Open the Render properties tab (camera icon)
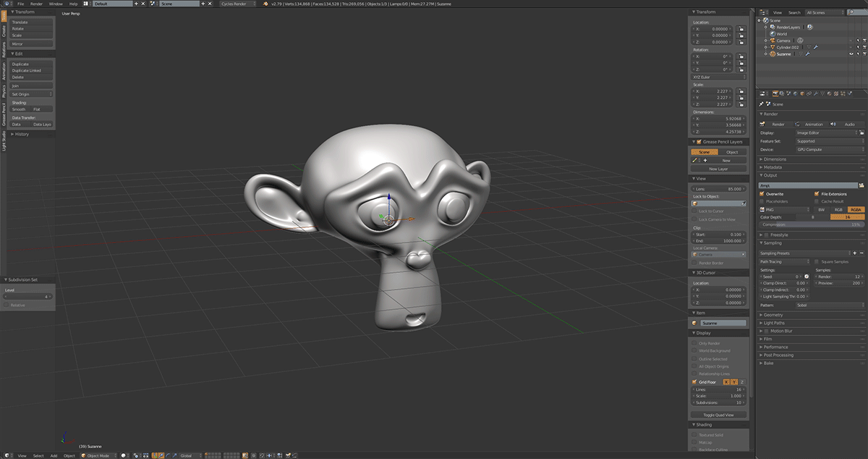 pos(775,93)
